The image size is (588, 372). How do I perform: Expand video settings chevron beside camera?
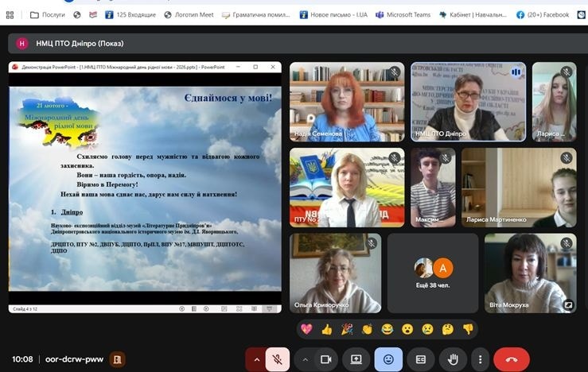[x=305, y=359]
